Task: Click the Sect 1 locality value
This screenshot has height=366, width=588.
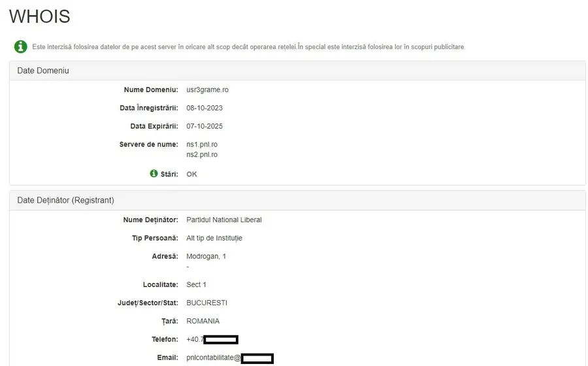Action: [196, 284]
